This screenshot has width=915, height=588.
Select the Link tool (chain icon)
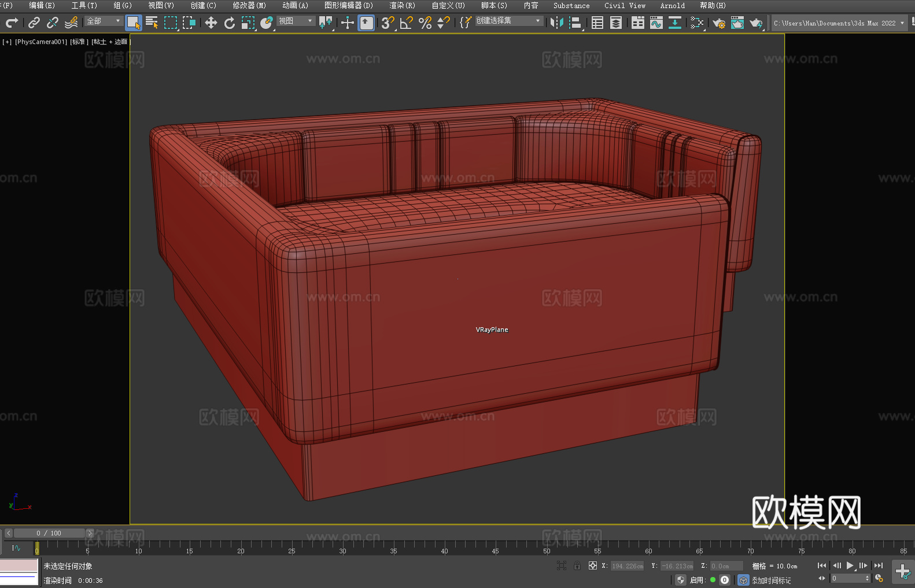click(34, 23)
